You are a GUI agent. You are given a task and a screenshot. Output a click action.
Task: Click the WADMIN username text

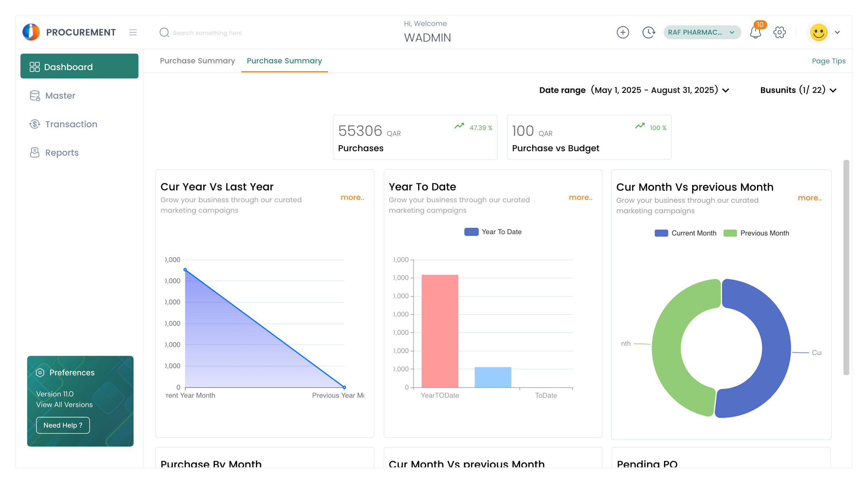click(x=427, y=38)
